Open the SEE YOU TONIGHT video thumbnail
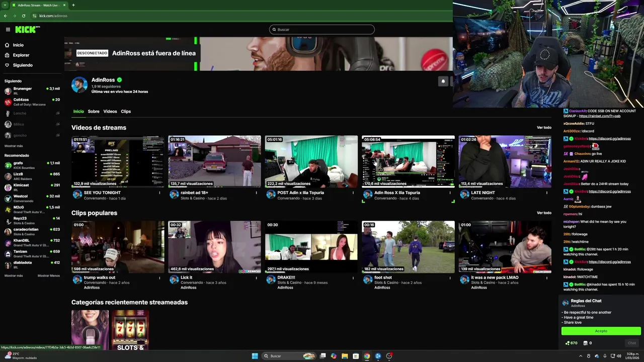This screenshot has height=362, width=644. [x=118, y=161]
